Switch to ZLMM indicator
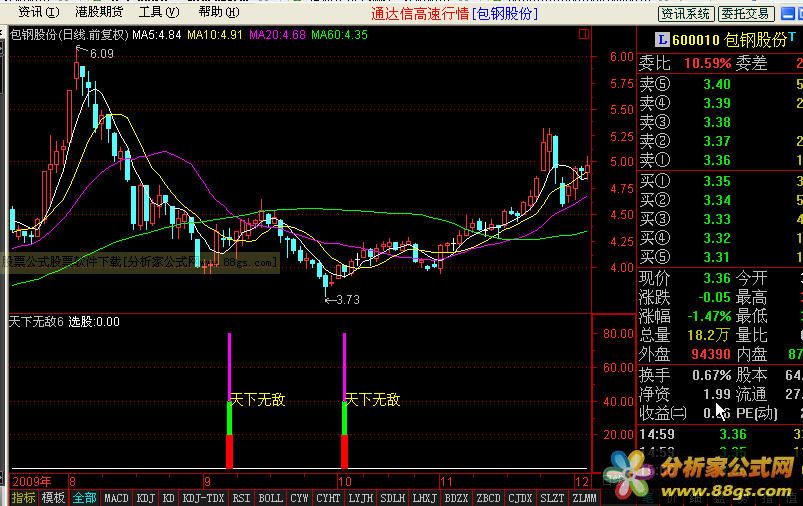This screenshot has height=506, width=803. click(x=584, y=497)
